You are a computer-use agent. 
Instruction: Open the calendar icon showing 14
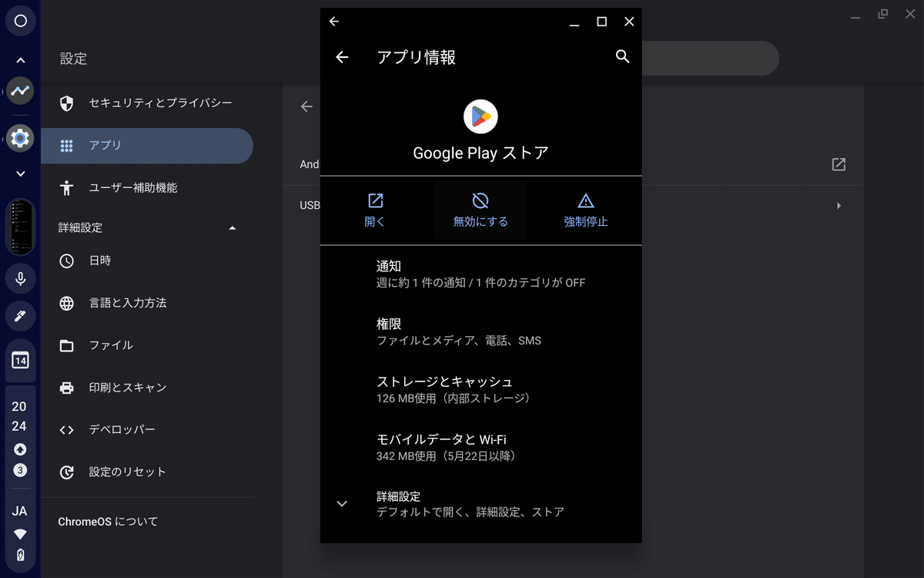pyautogui.click(x=21, y=360)
